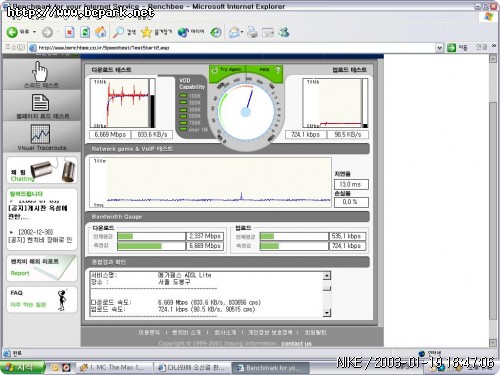Screen dimensions: 500x375
Task: Open the webpage load test document icon
Action: click(40, 102)
